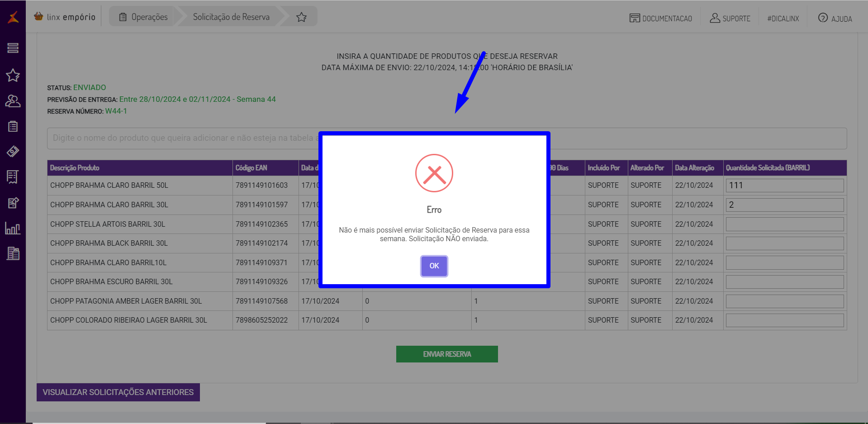Click EAN code 7891149109371
The height and width of the screenshot is (424, 868).
(261, 263)
